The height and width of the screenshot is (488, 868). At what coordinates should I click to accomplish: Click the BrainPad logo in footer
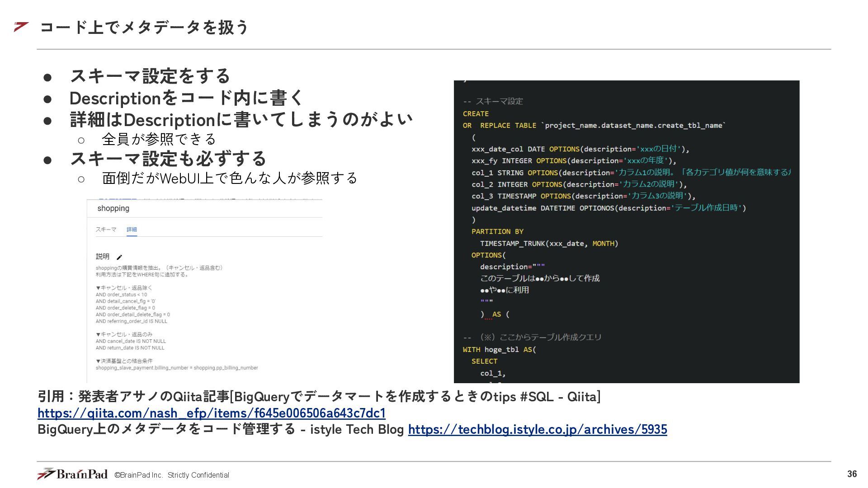click(72, 474)
